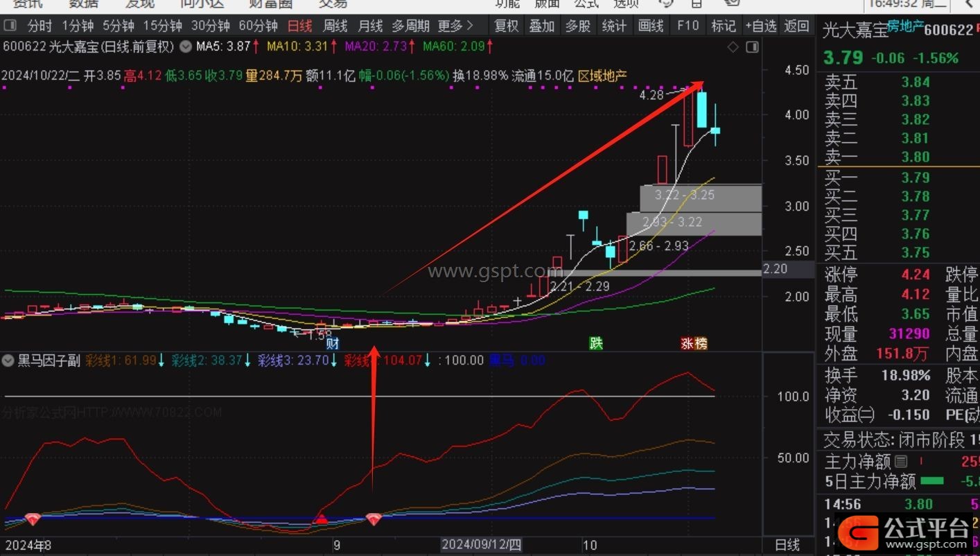Click the 财 marker on the chart
The height and width of the screenshot is (556, 980).
[333, 342]
